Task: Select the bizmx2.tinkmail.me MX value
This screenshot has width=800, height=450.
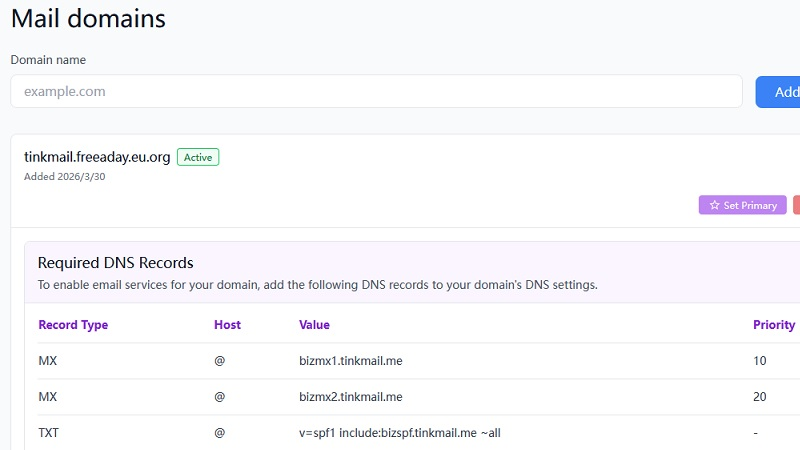Action: [x=350, y=397]
